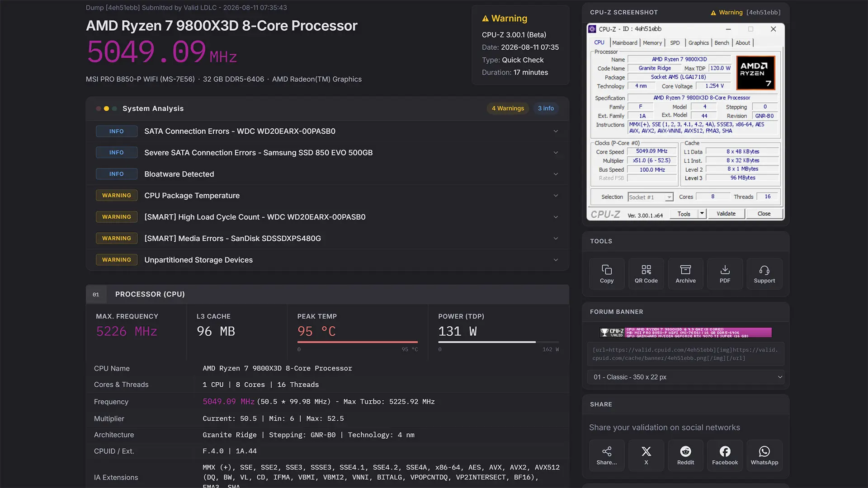Click the Peak Temp progress bar

point(358,342)
